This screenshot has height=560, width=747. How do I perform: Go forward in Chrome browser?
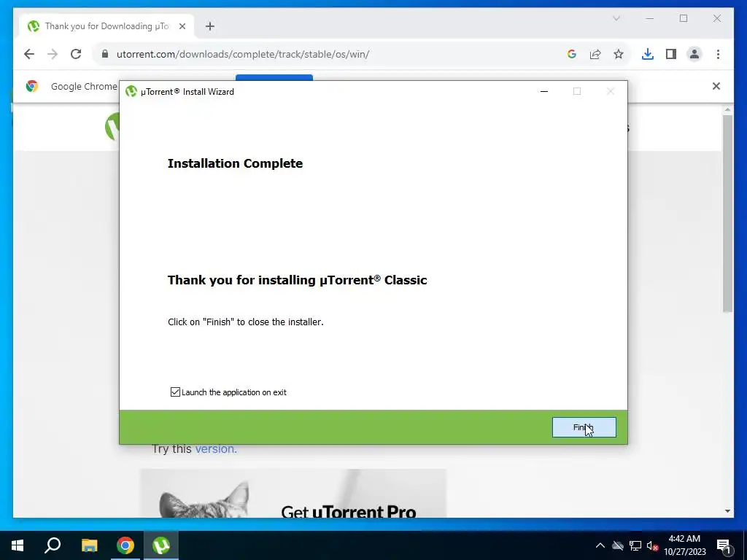[x=53, y=54]
